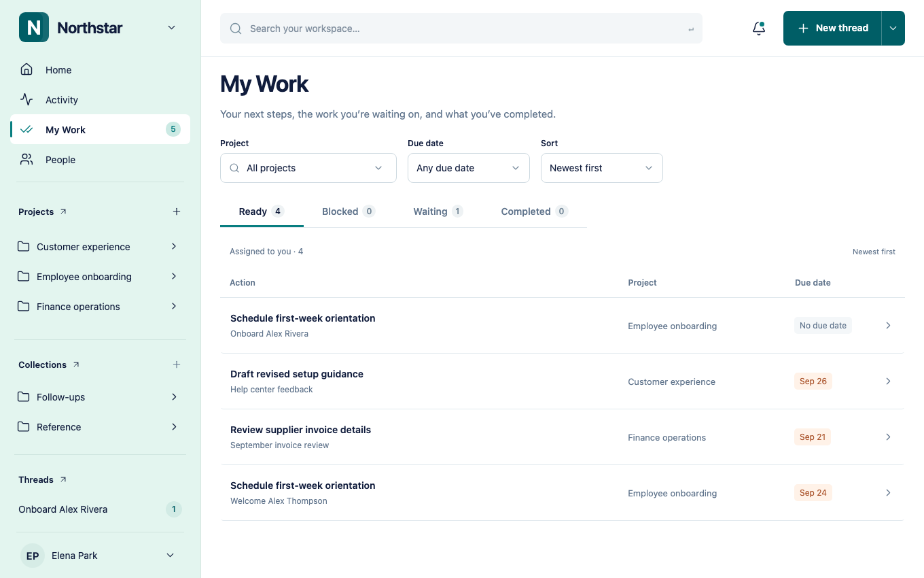Click the People icon in sidebar
Screen dimensions: 924x578
26,159
